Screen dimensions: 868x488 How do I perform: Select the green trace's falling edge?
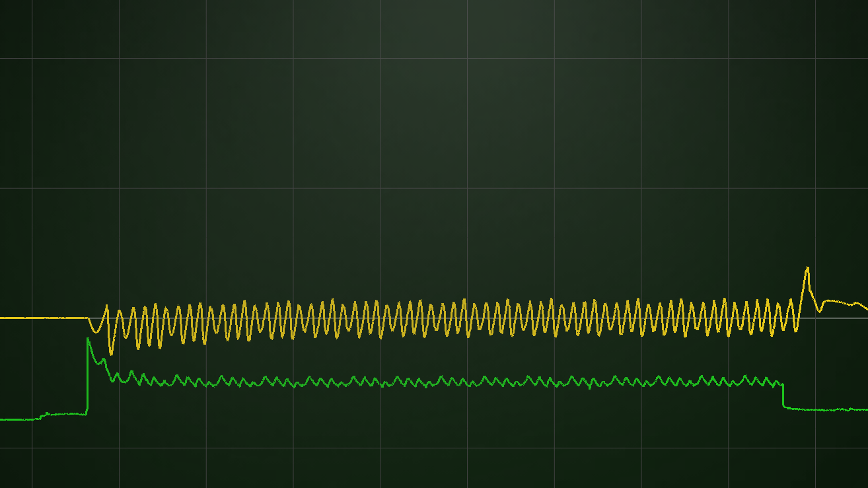783,396
